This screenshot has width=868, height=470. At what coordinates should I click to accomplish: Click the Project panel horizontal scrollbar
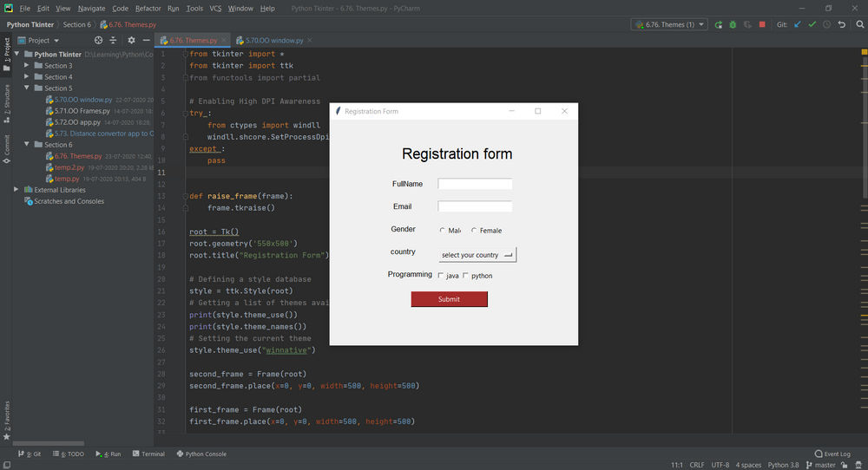click(48, 443)
